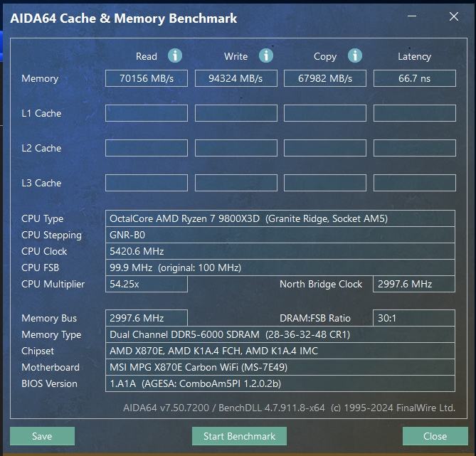This screenshot has width=476, height=456.
Task: Click the North Bridge Clock value "2997.6 MHz"
Action: [x=414, y=284]
